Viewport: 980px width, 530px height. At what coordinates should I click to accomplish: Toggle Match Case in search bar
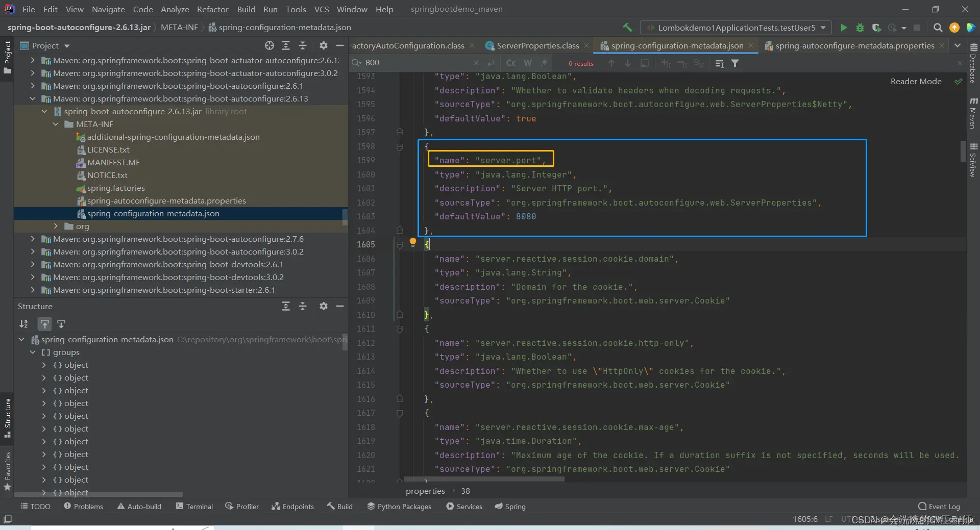(511, 63)
